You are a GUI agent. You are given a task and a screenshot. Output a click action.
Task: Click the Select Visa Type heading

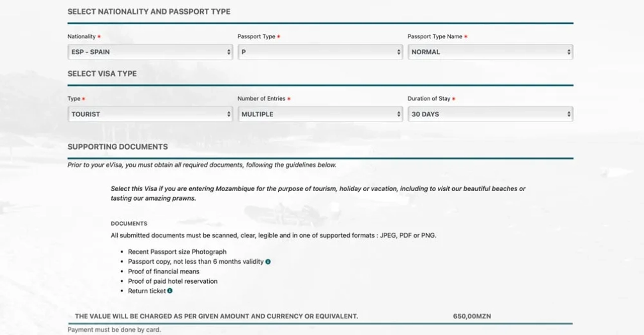point(102,73)
